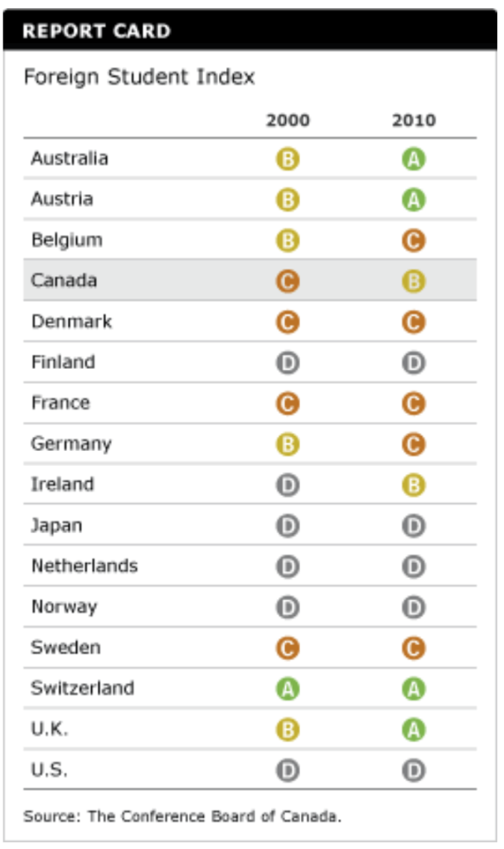Click U.K.'s 2010 green A grade icon
This screenshot has width=504, height=849.
click(413, 730)
